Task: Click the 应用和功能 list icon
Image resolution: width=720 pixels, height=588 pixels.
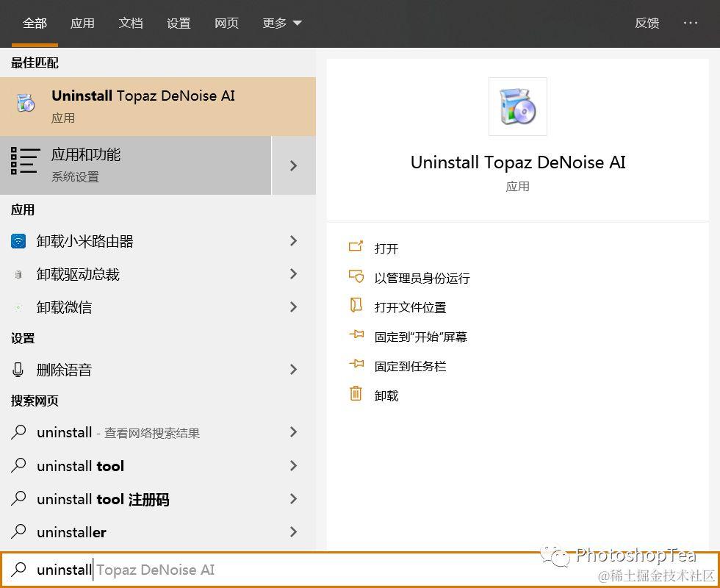Action: click(25, 161)
